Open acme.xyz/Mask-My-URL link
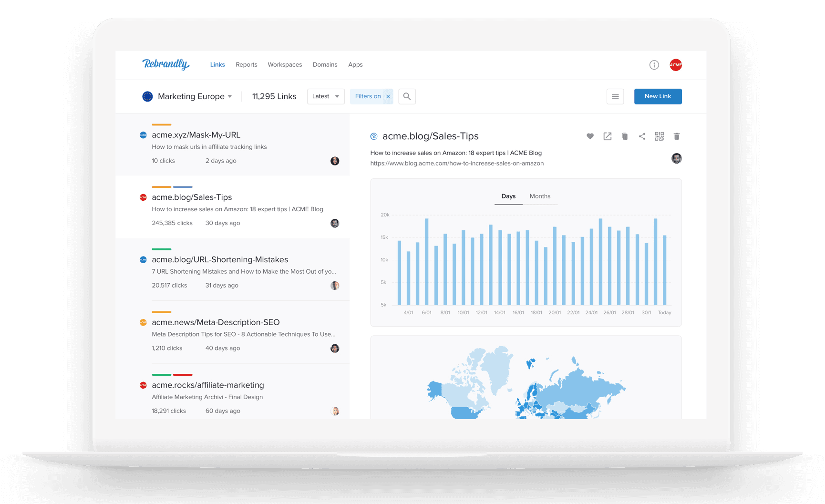Viewport: 825px width, 504px height. tap(196, 135)
